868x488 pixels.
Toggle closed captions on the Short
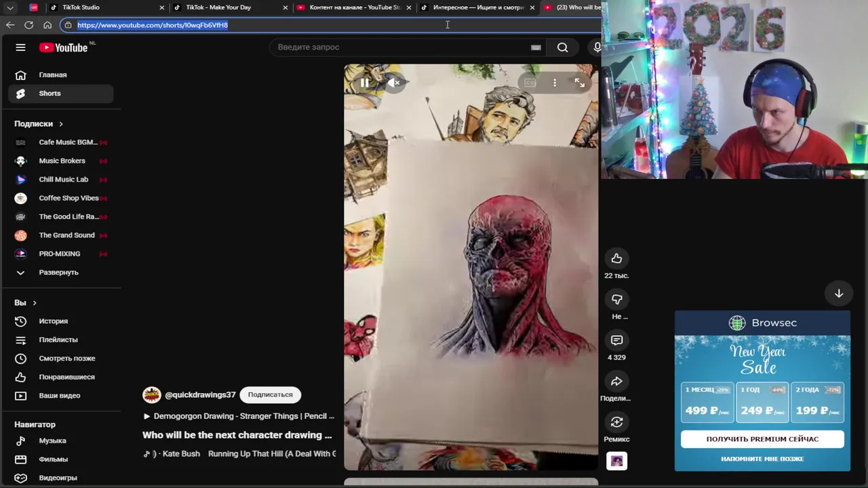coord(530,83)
